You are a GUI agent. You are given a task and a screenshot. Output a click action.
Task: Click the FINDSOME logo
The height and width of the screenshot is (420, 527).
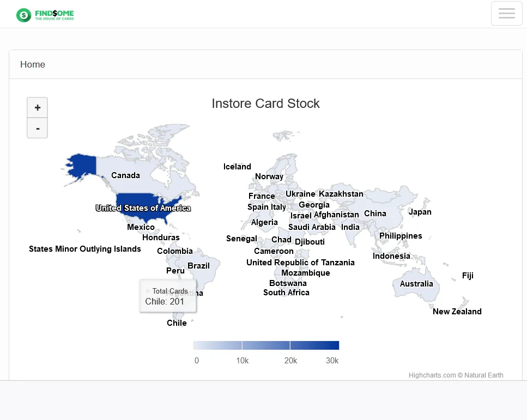pyautogui.click(x=45, y=15)
